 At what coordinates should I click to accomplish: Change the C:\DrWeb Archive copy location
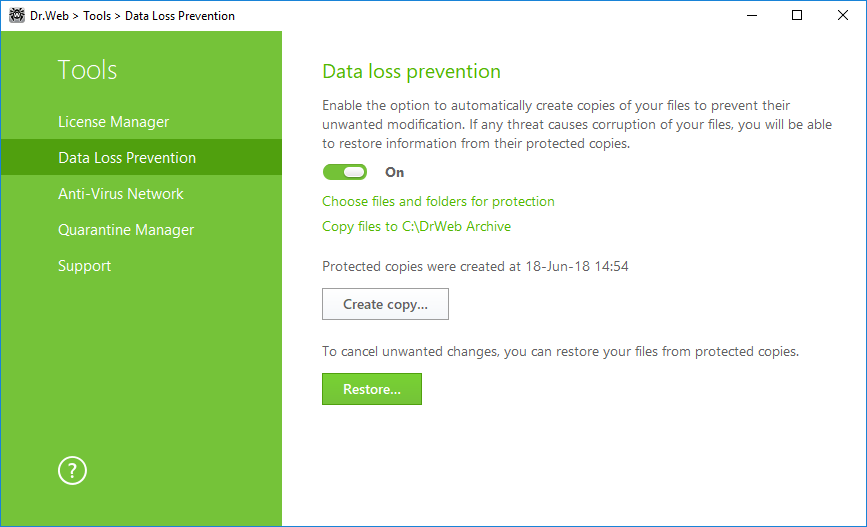tap(416, 226)
